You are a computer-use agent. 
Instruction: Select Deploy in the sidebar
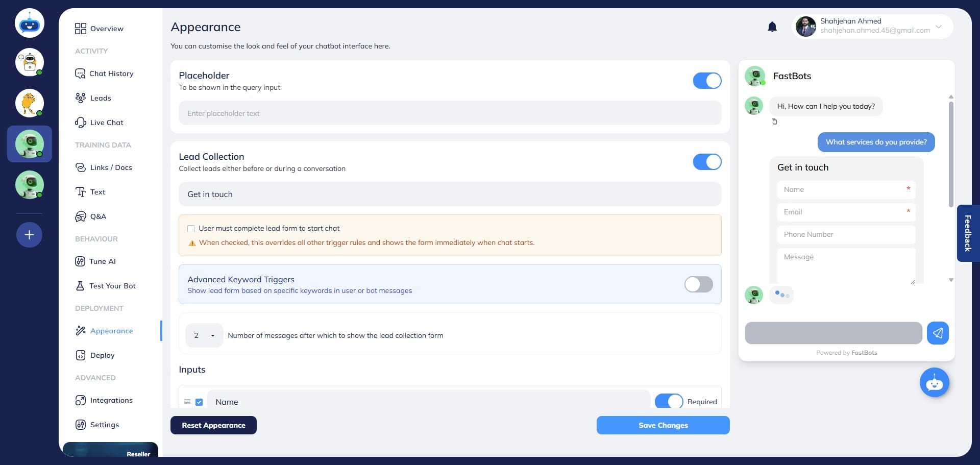[102, 355]
